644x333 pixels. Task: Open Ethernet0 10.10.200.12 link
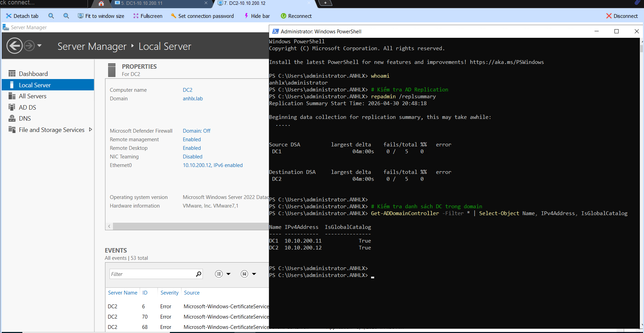[x=212, y=165]
